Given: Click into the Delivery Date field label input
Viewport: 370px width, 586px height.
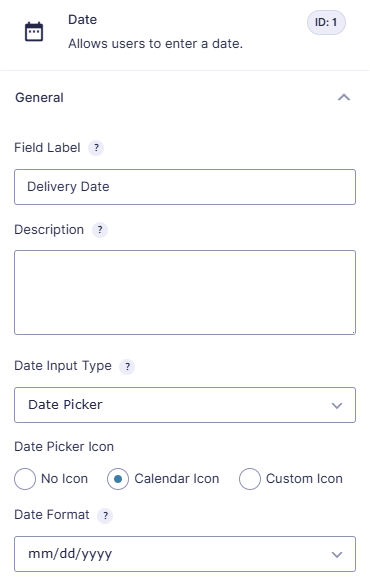Looking at the screenshot, I should coord(185,187).
